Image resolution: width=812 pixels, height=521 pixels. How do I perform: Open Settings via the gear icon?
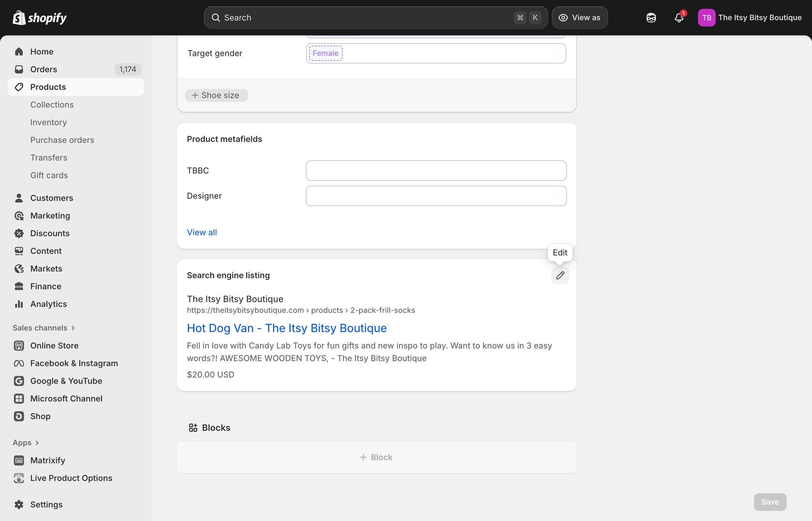19,504
